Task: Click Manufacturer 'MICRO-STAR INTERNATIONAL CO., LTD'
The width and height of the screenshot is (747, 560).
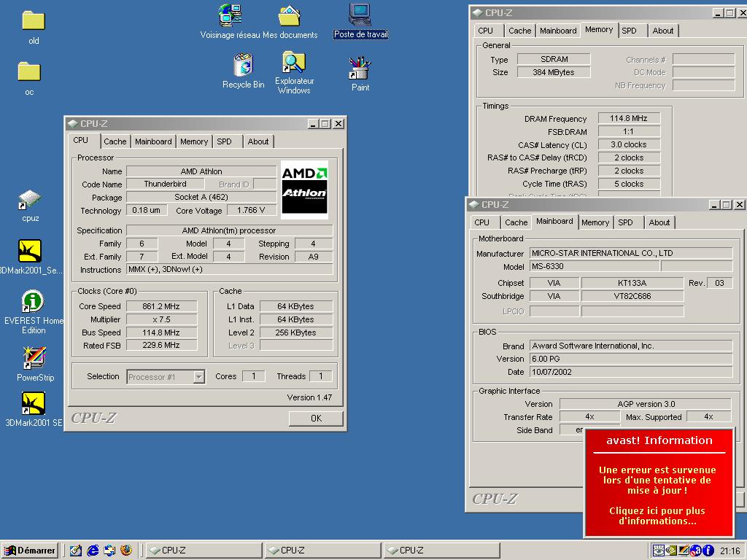Action: tap(631, 253)
